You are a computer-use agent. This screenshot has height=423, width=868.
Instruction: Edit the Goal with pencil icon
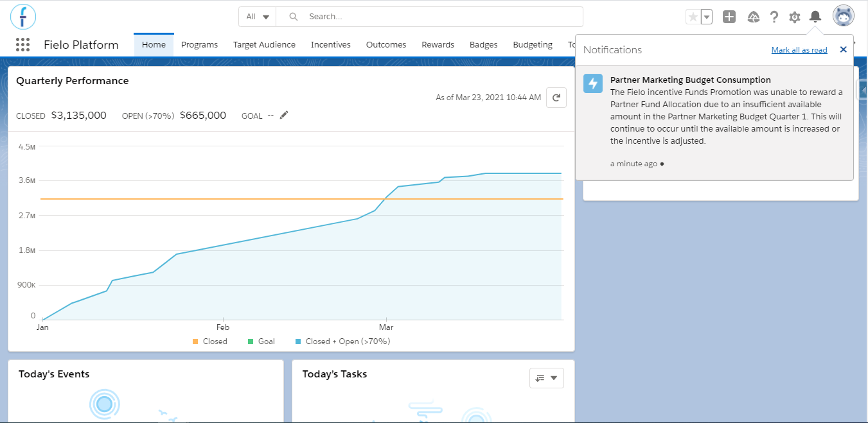284,115
